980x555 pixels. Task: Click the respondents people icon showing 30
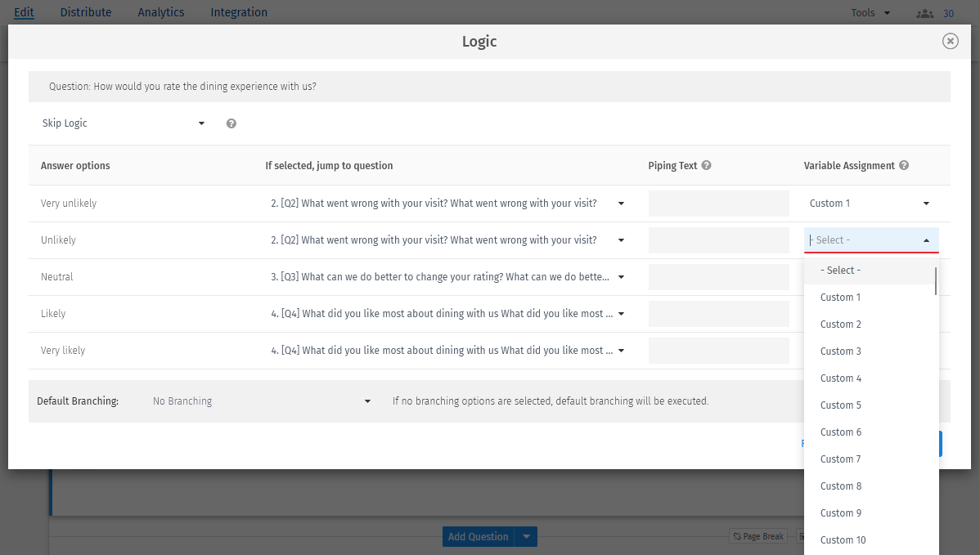coord(924,12)
